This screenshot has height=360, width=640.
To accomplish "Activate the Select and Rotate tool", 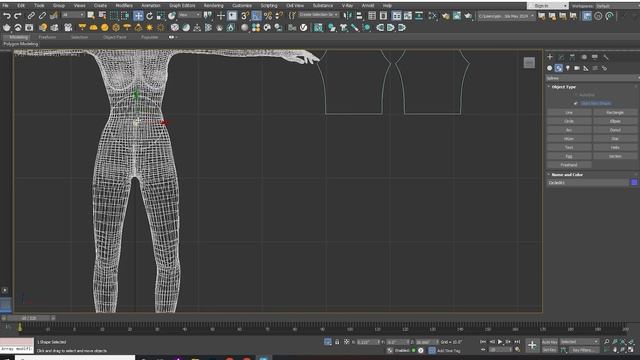I will point(149,16).
